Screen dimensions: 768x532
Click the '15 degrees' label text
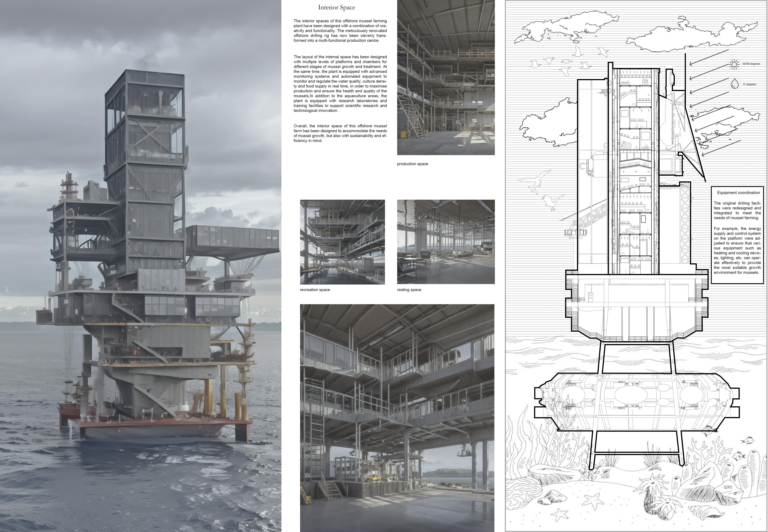[749, 85]
